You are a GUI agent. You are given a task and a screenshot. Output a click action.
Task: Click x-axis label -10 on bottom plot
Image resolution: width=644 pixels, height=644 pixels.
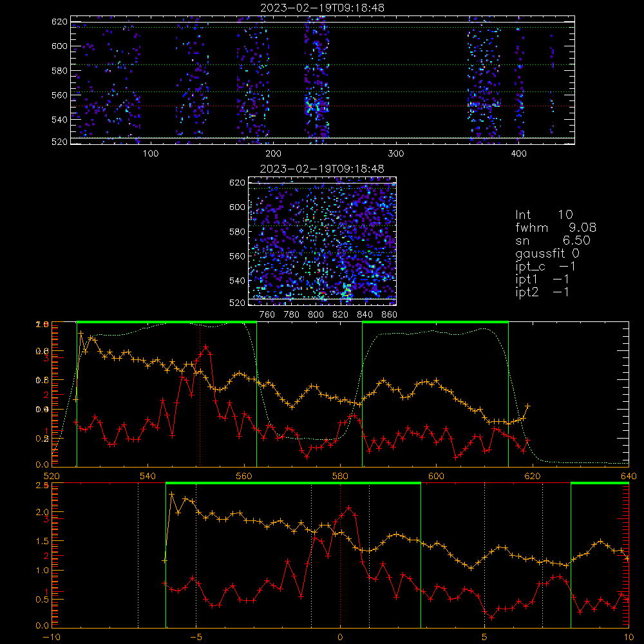click(x=52, y=638)
